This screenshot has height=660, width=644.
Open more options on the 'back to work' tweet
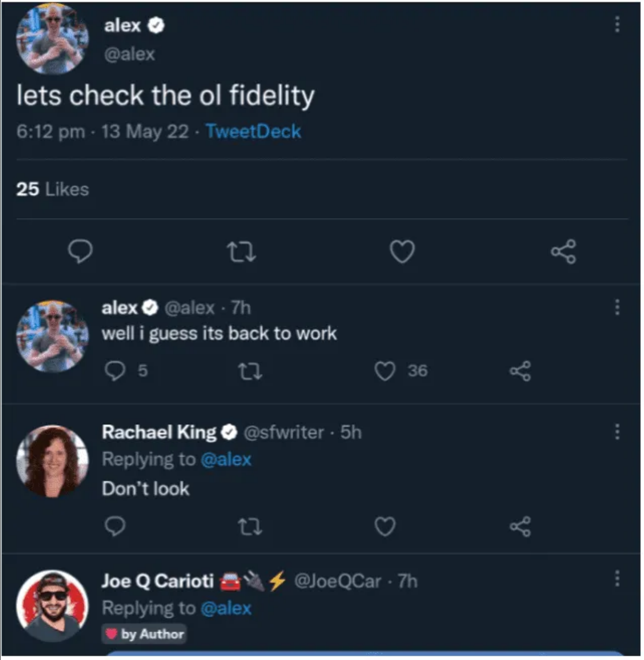click(617, 307)
